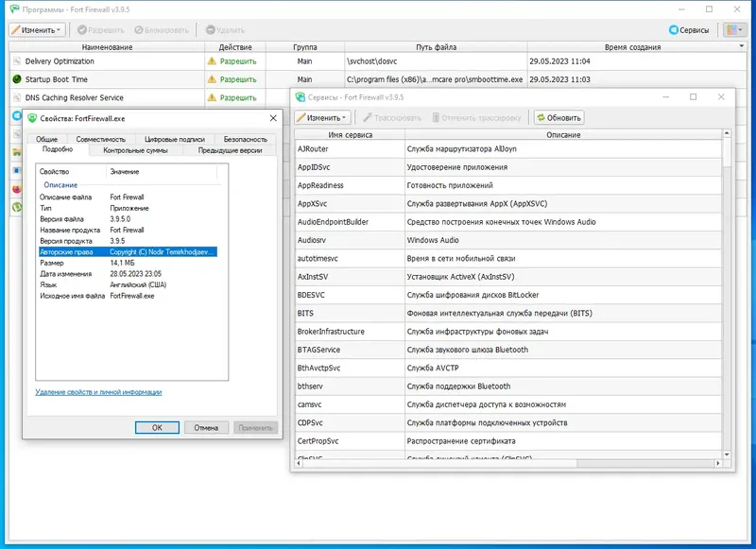This screenshot has width=756, height=549.
Task: Close the Свойства: FortFirewall.exe dialog
Action: pos(273,118)
